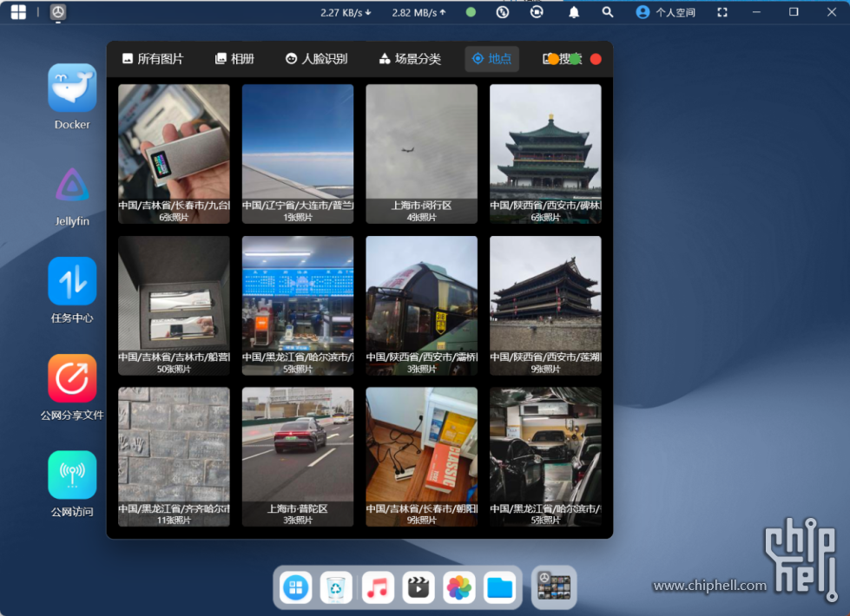Open the 上海市·普陀区 location album
The width and height of the screenshot is (850, 616).
coord(298,456)
